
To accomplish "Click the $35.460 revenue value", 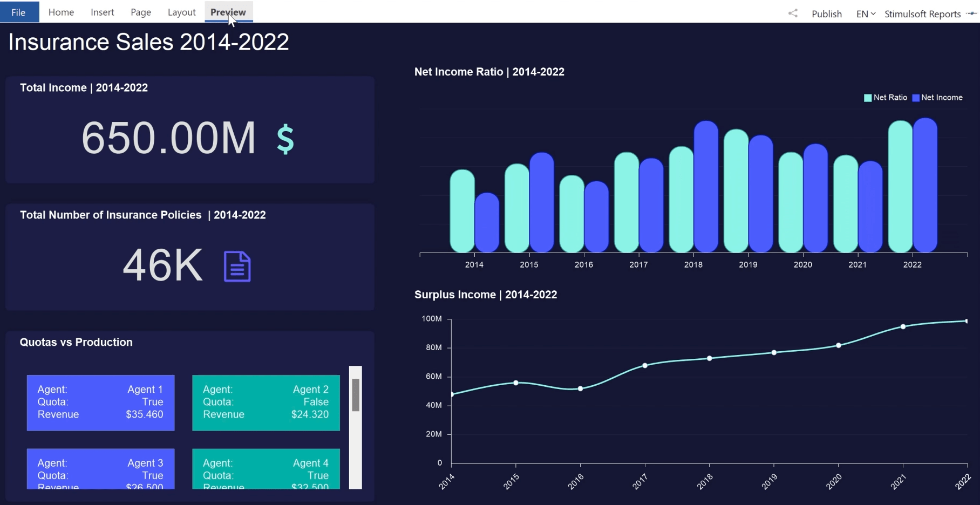I will coord(144,414).
